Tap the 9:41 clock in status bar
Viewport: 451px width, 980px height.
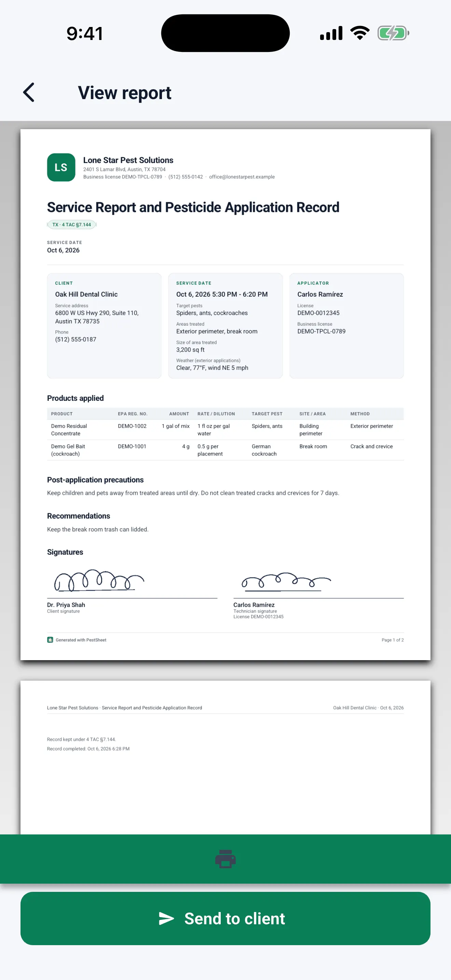[x=84, y=33]
